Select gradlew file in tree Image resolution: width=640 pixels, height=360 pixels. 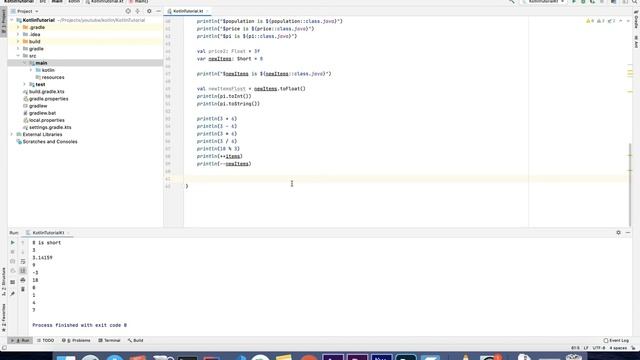click(38, 106)
